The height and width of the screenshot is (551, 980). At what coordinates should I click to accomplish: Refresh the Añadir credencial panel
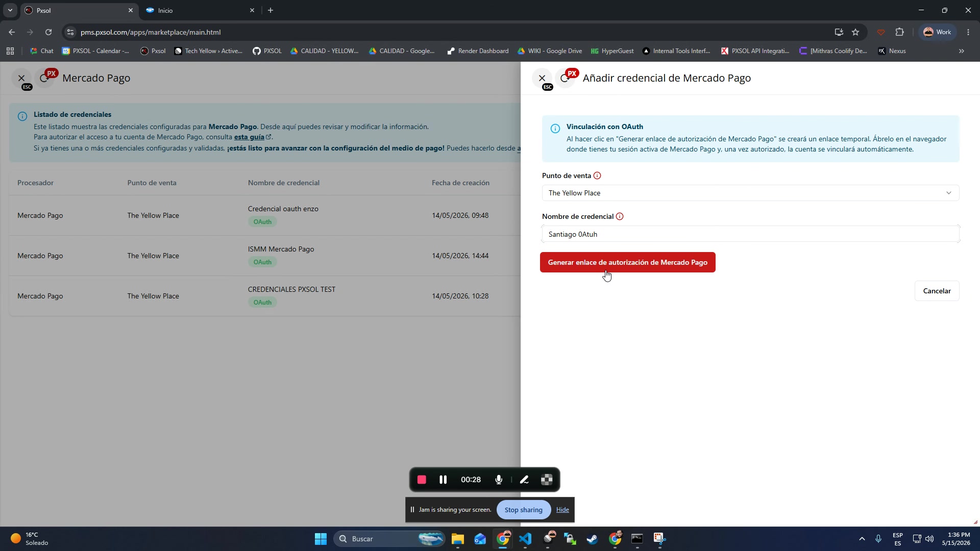coord(565,78)
